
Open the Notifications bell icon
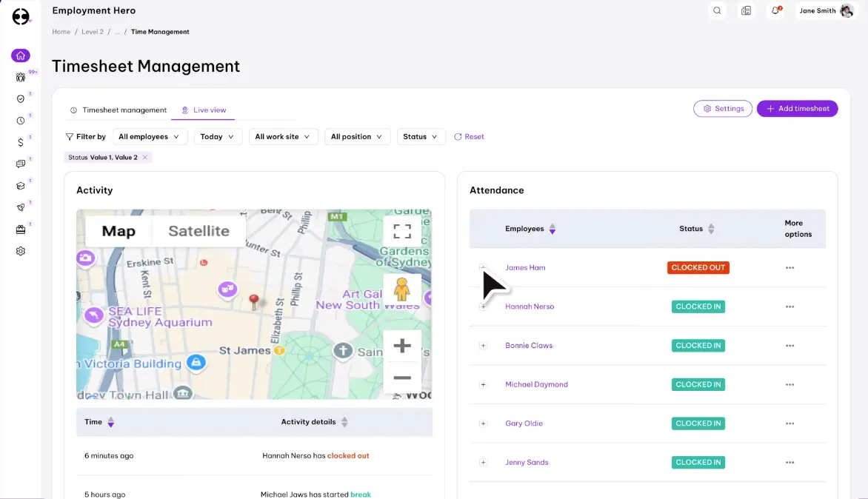click(774, 10)
